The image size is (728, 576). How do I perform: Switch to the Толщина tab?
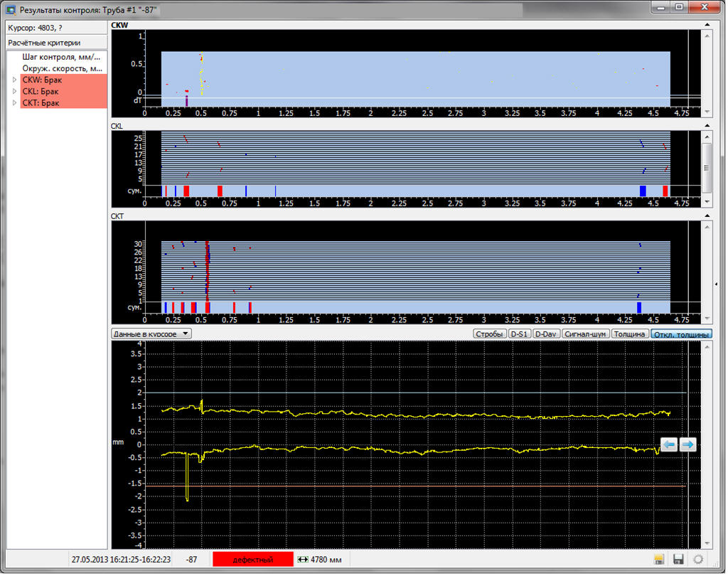[631, 336]
